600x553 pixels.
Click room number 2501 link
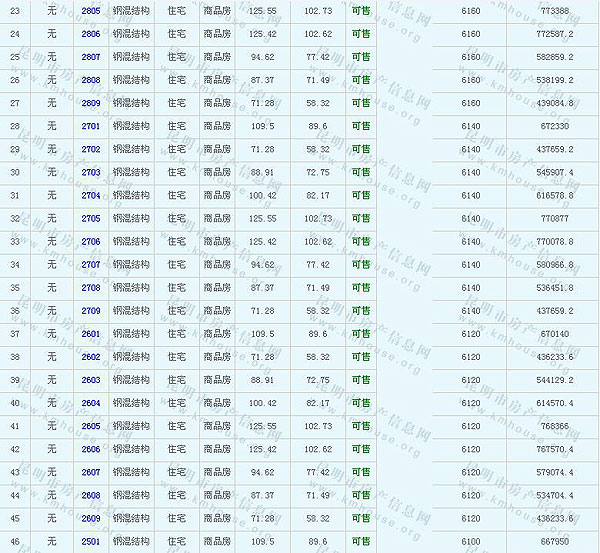90,540
